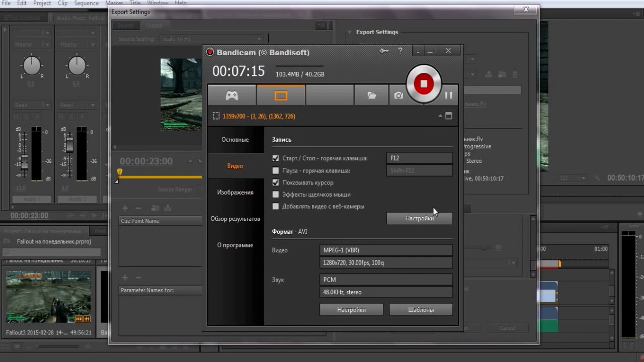
Task: Import preset icon in Export Settings
Action: pyautogui.click(x=502, y=74)
